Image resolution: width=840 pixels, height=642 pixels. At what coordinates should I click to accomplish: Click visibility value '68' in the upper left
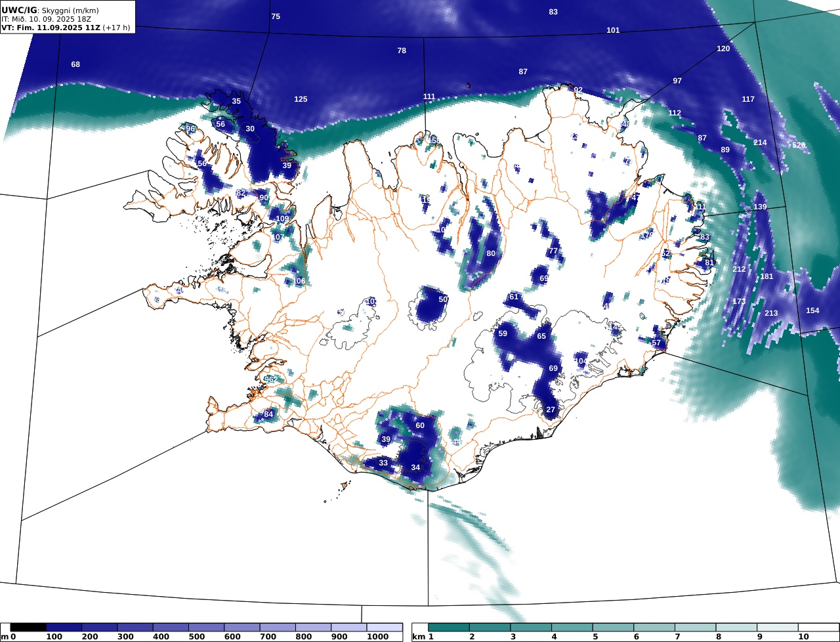(75, 64)
